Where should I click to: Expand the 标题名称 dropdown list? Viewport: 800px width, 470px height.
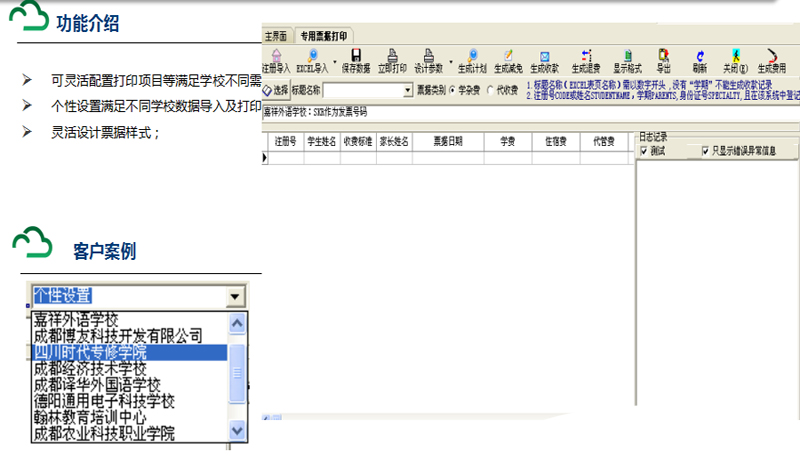[407, 90]
